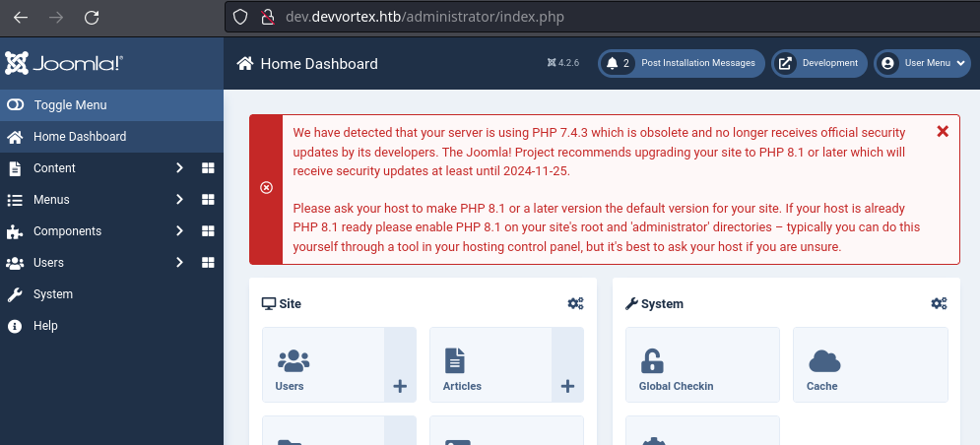The width and height of the screenshot is (980, 445).
Task: Expand Menus submenu chevron
Action: (179, 200)
